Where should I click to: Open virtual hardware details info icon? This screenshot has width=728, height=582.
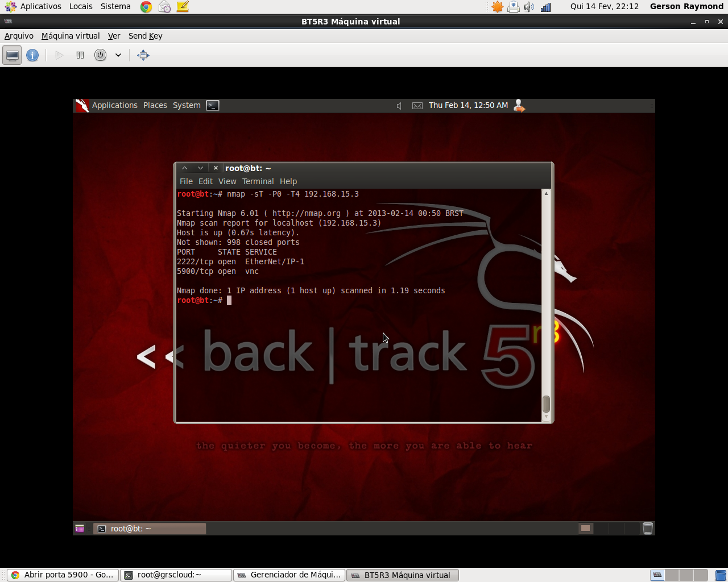click(x=32, y=55)
